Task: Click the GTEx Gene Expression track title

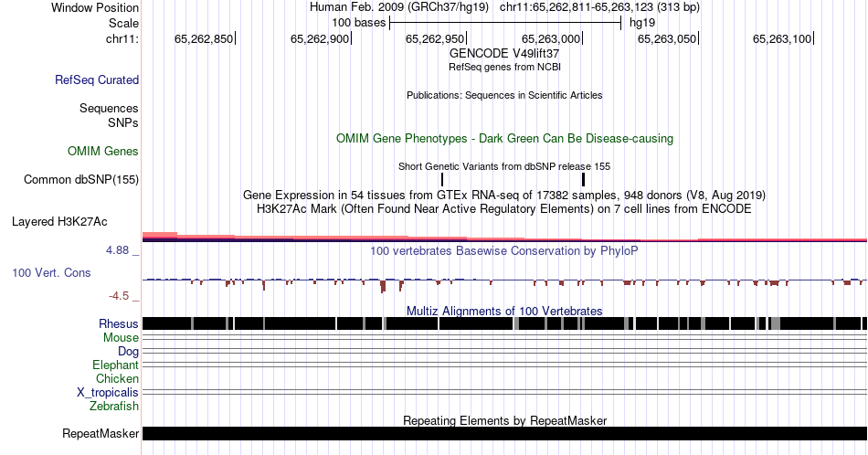Action: pyautogui.click(x=504, y=195)
